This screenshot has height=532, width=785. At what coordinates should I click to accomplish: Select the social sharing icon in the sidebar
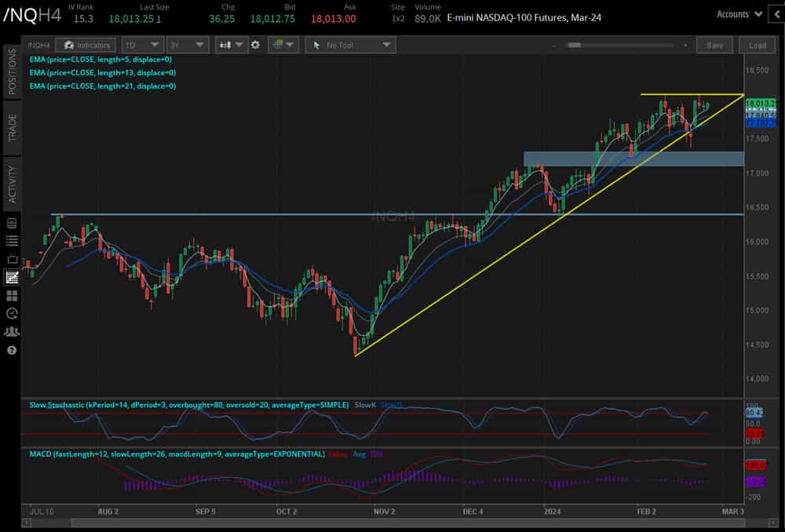(x=13, y=331)
